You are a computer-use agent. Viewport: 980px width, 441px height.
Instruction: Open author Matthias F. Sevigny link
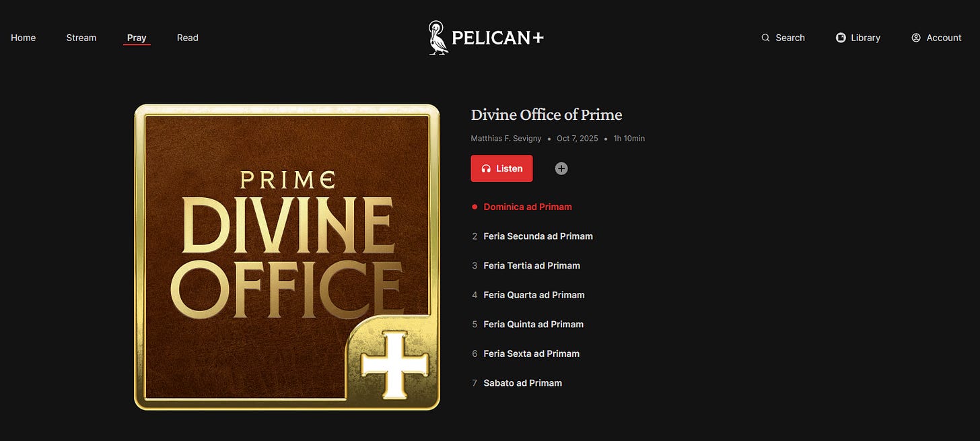tap(506, 138)
